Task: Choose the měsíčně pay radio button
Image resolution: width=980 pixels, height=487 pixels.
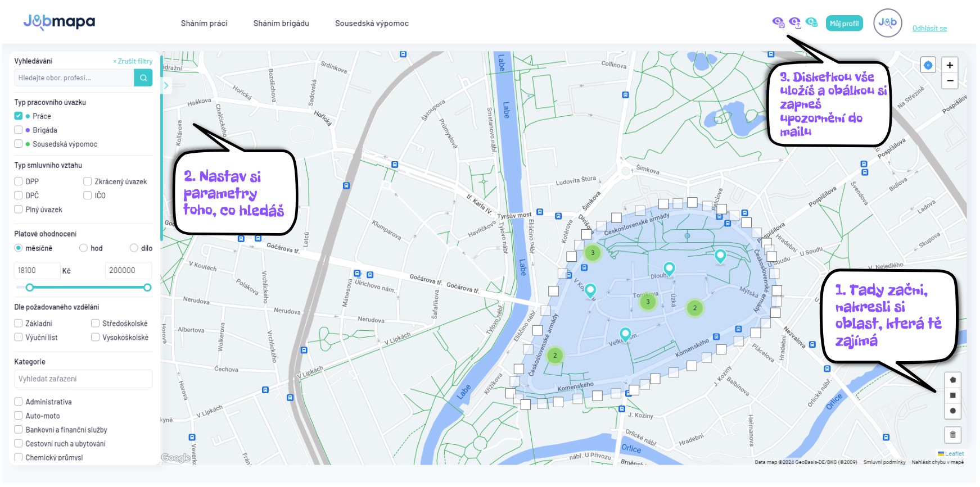Action: [19, 248]
